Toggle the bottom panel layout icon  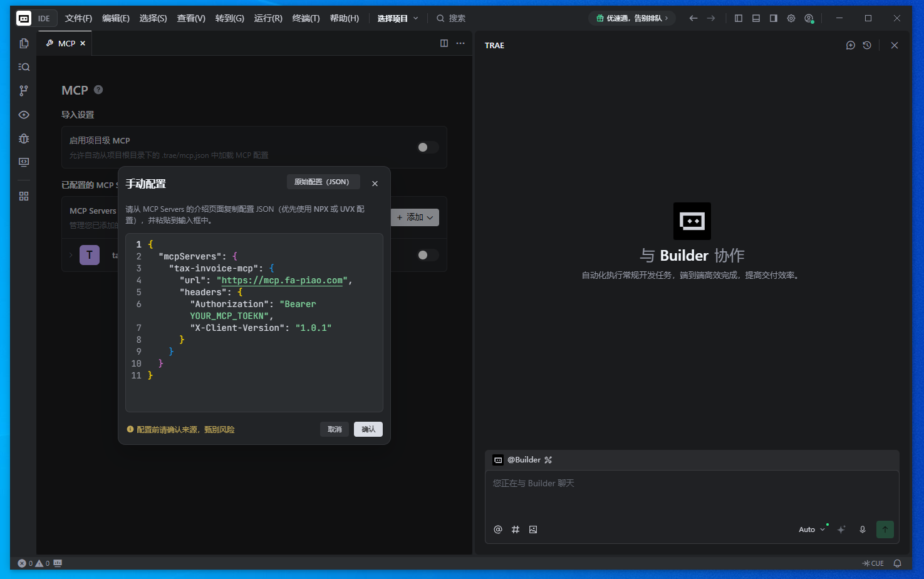coord(756,18)
